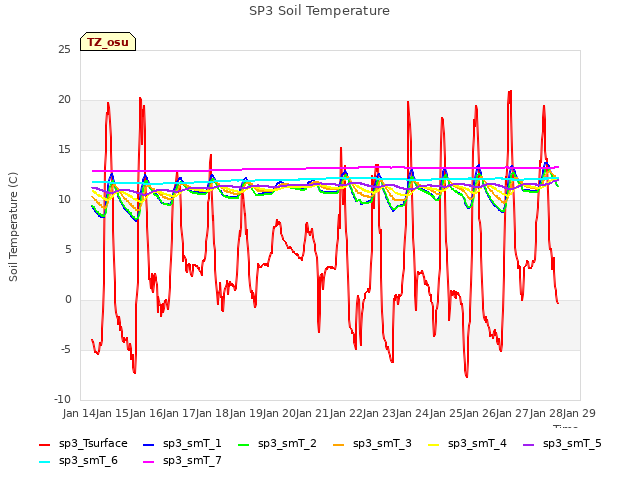This screenshot has width=640, height=480.
Task: Click the Jan 25 x-axis tick label
Action: (446, 413)
